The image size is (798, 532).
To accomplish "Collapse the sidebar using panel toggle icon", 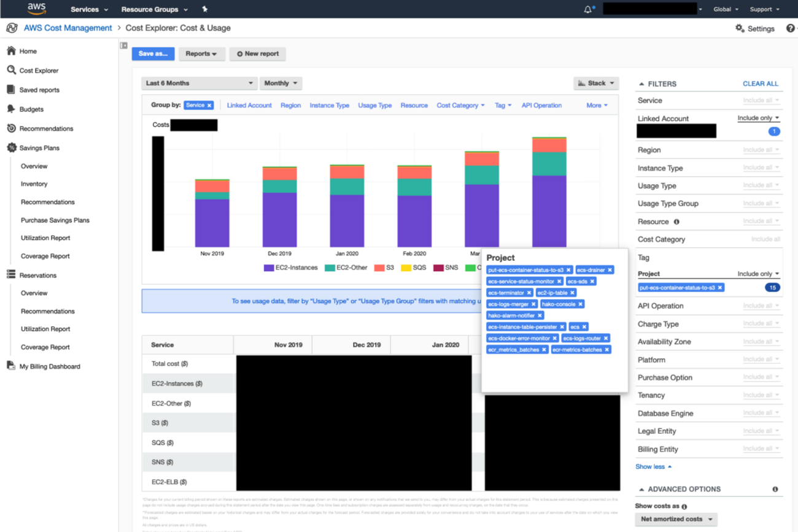I will point(123,45).
